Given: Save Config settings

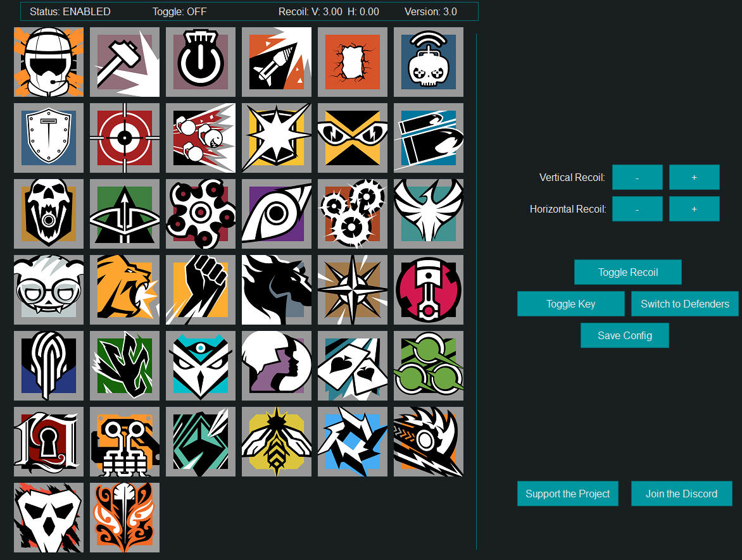Looking at the screenshot, I should click(625, 335).
